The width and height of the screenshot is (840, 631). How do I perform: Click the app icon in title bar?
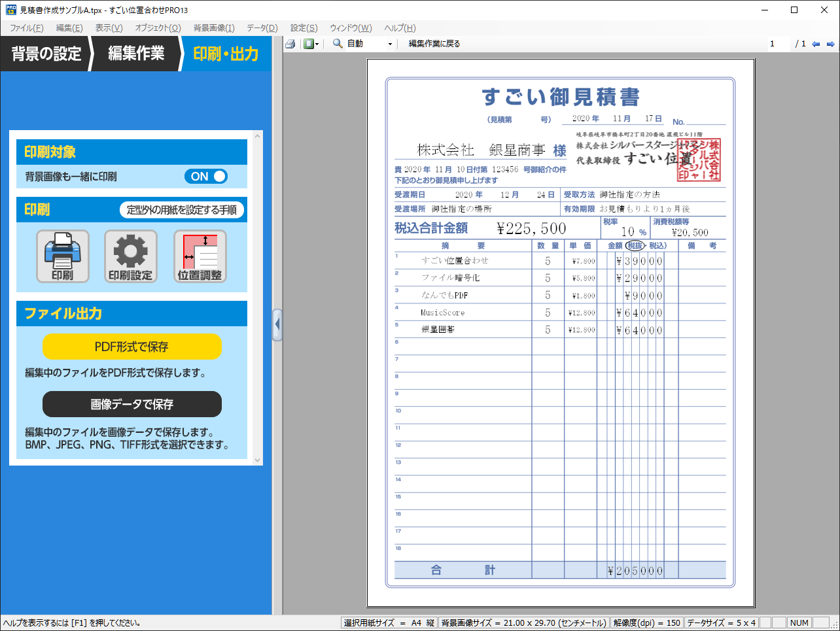[11, 10]
